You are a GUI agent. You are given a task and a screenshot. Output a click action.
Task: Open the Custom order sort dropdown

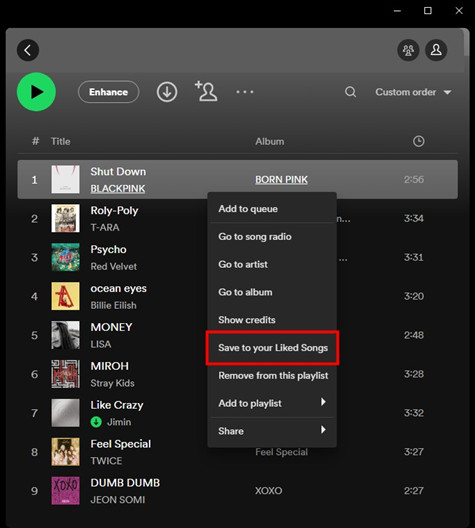[x=413, y=92]
